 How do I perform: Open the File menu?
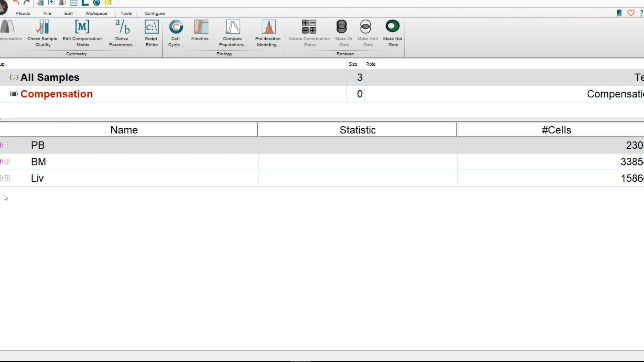[x=47, y=13]
